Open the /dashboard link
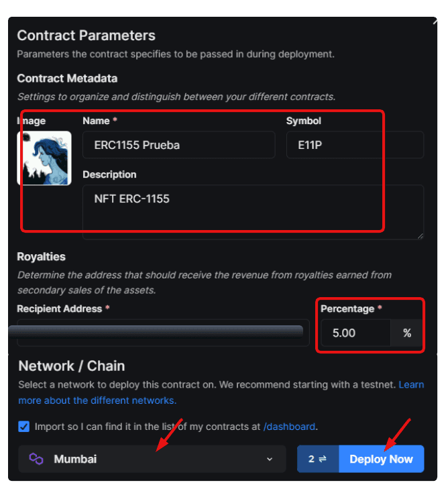This screenshot has width=448, height=497. coord(289,427)
